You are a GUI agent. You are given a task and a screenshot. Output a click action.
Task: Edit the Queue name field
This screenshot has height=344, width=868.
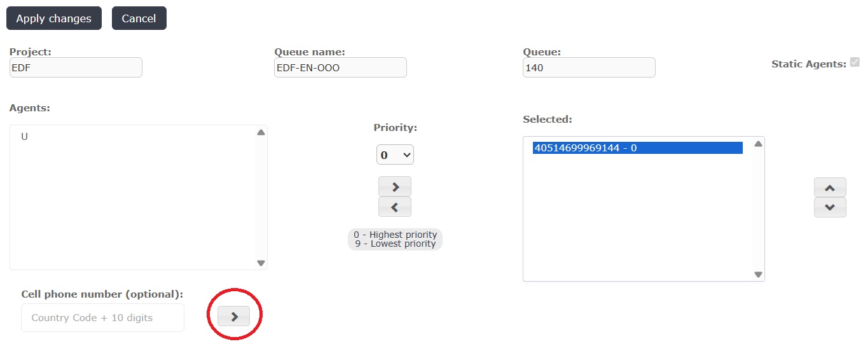[x=340, y=67]
